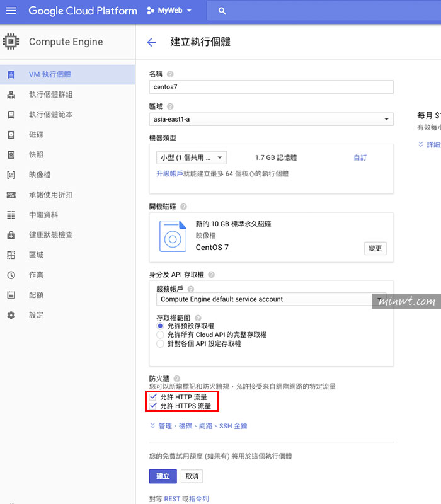The height and width of the screenshot is (504, 441).
Task: Click the search magnifier icon
Action: pyautogui.click(x=222, y=11)
